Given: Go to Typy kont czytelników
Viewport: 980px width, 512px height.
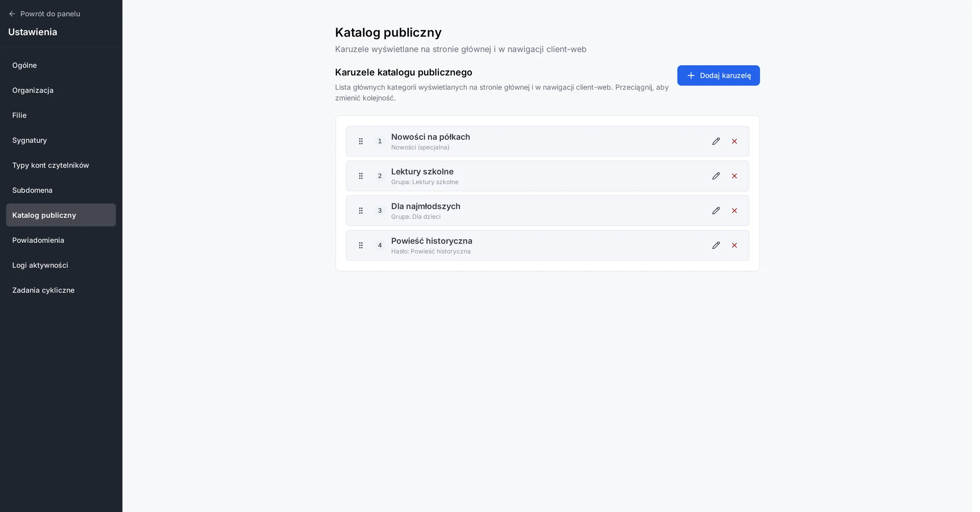Looking at the screenshot, I should point(61,165).
